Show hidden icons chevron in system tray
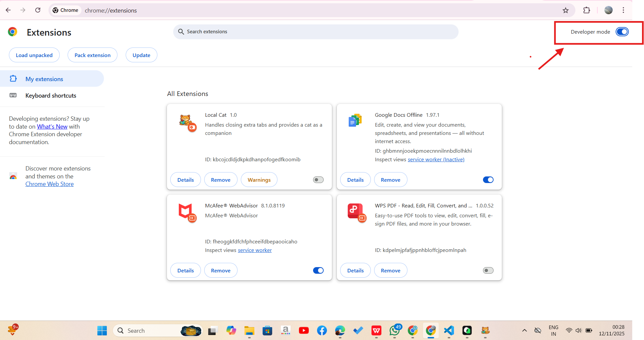This screenshot has width=644, height=340. coord(524,330)
